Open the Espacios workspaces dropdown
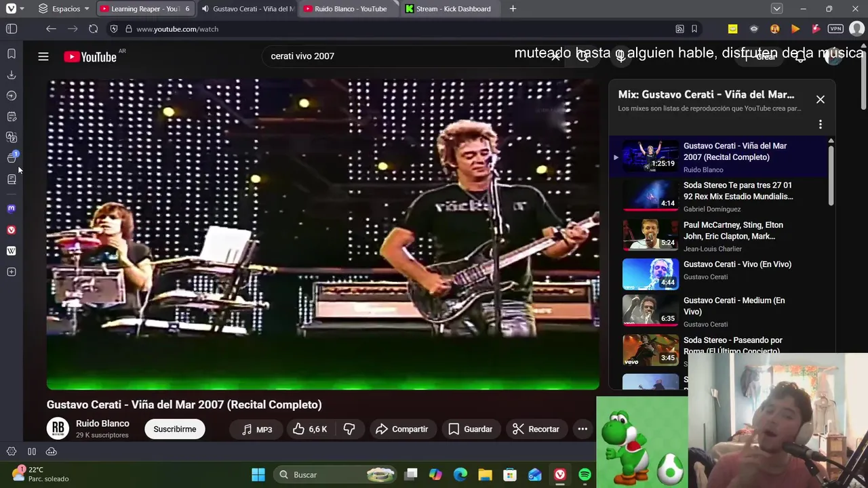Viewport: 868px width, 488px height. pyautogui.click(x=64, y=9)
